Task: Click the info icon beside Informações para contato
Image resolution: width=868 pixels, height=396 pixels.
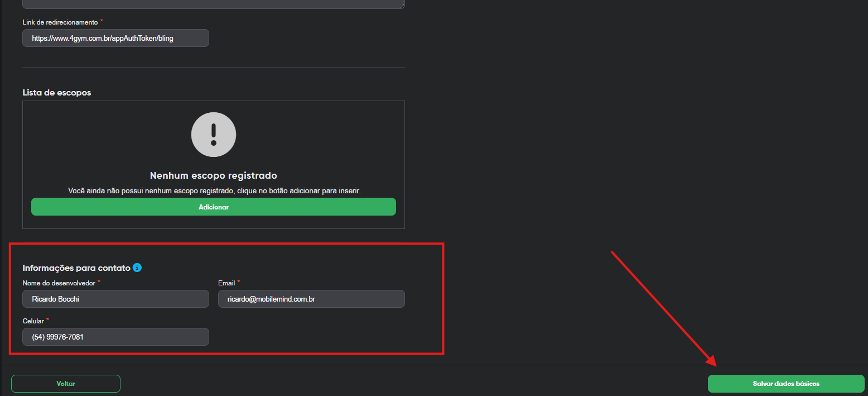Action: (137, 268)
